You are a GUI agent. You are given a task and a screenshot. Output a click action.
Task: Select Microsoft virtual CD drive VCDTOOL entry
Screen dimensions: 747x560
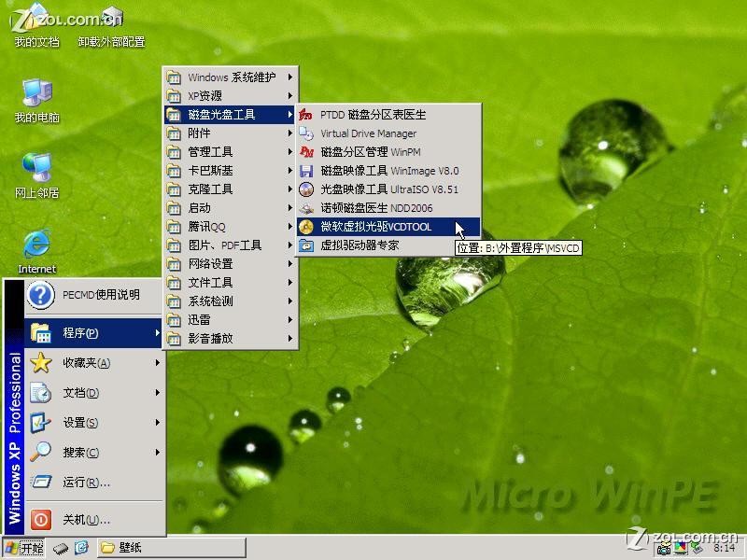coord(373,226)
